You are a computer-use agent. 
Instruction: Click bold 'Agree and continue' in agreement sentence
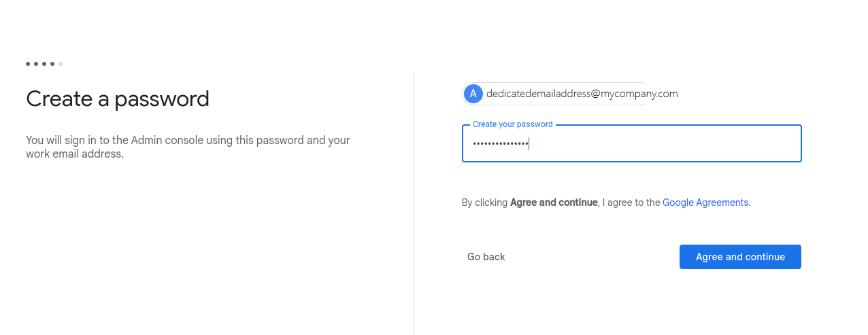pos(554,202)
